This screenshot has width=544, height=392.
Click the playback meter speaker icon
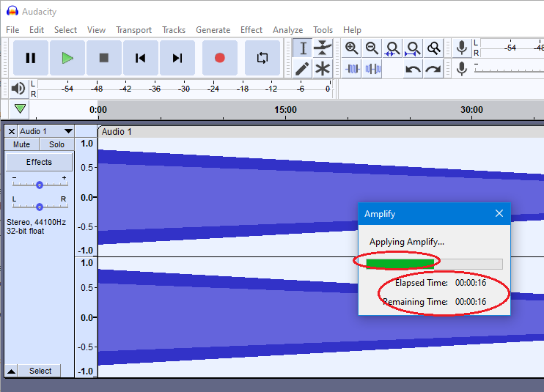[x=18, y=89]
